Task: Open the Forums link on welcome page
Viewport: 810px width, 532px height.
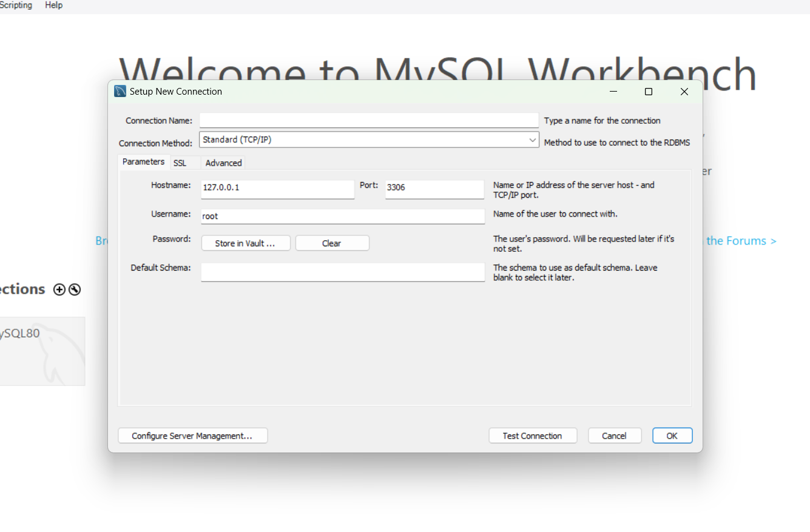Action: pos(741,241)
